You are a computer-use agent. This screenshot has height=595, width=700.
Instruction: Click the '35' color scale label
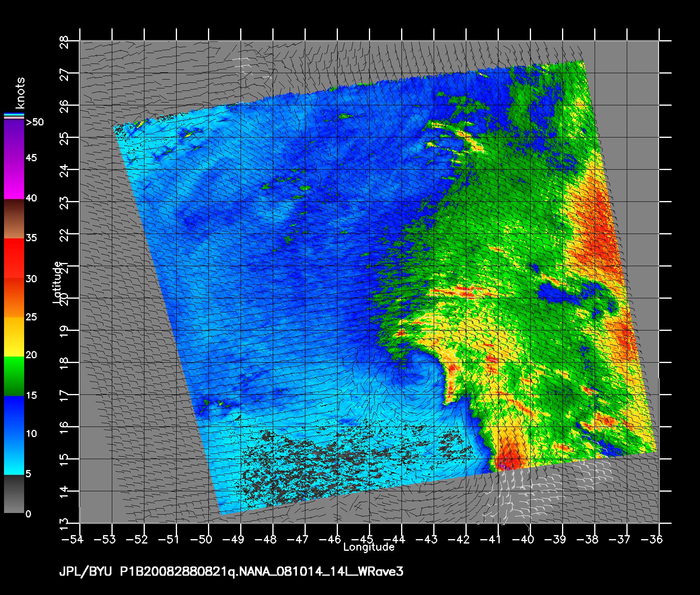(x=31, y=238)
